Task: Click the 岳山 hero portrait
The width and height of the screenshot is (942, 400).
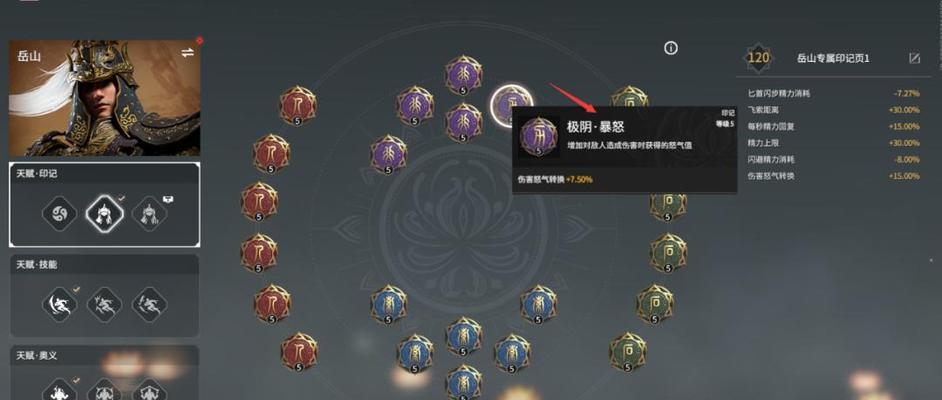Action: pos(105,98)
